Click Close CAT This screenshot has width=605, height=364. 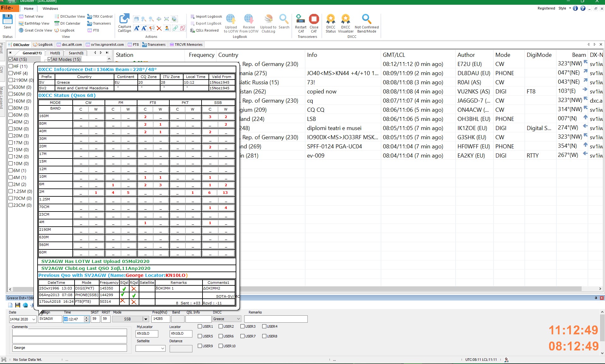(x=314, y=23)
